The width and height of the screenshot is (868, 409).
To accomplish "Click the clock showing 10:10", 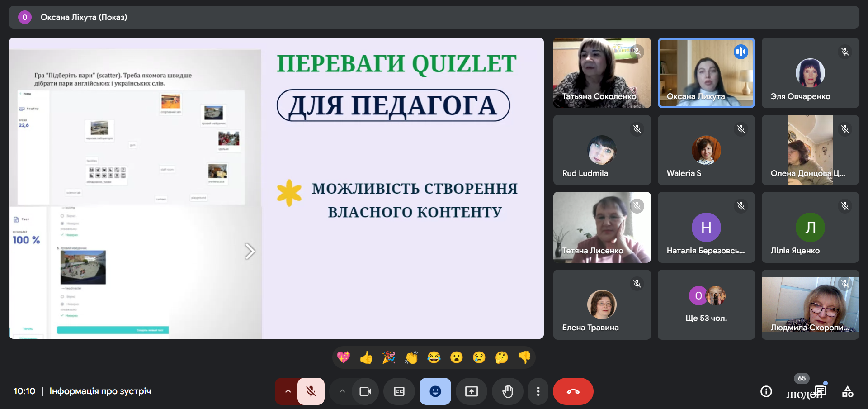I will pyautogui.click(x=24, y=391).
